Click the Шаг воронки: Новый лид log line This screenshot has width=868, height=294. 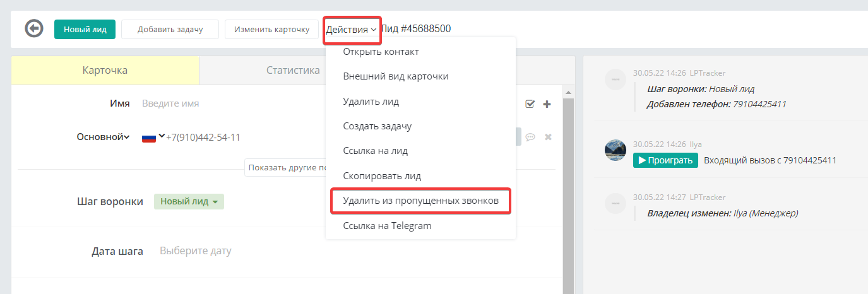pyautogui.click(x=701, y=89)
